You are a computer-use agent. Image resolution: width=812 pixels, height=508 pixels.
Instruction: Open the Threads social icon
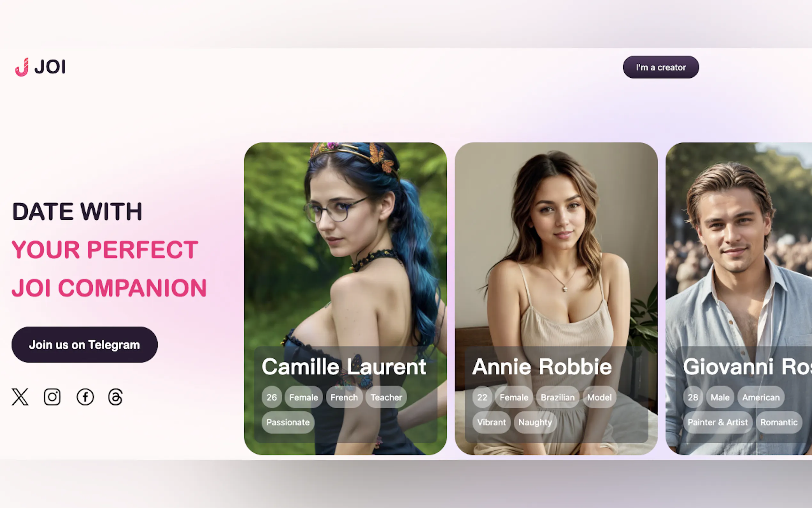[115, 397]
